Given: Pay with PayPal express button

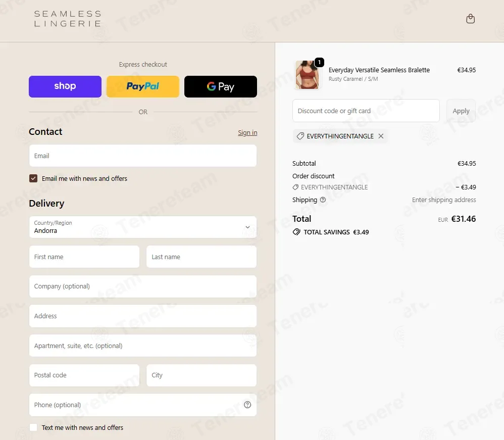Looking at the screenshot, I should [143, 86].
